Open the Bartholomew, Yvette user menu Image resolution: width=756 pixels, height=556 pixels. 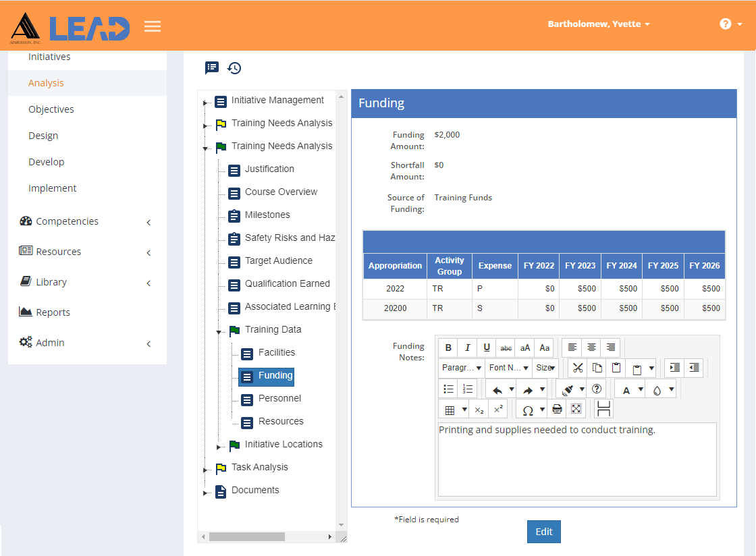pos(598,24)
